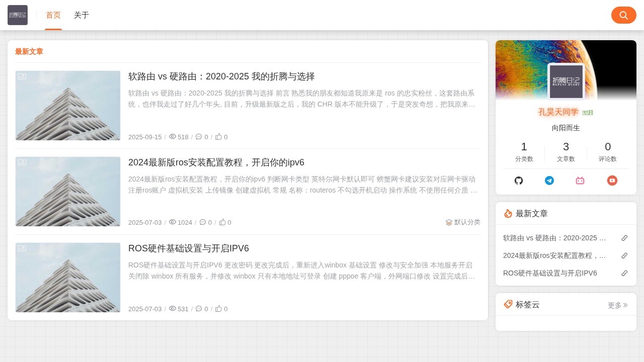Open sidebar entry ROS硬件基础设置与开启IPV6

coord(550,273)
